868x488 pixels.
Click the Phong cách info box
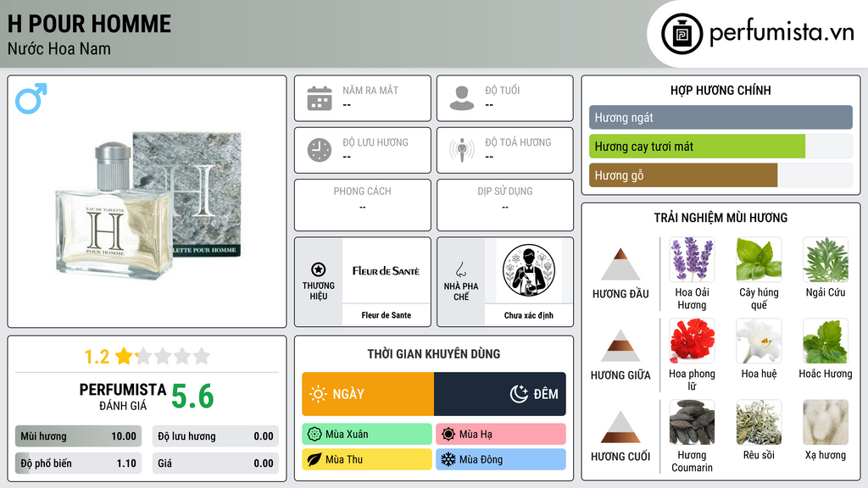(363, 205)
